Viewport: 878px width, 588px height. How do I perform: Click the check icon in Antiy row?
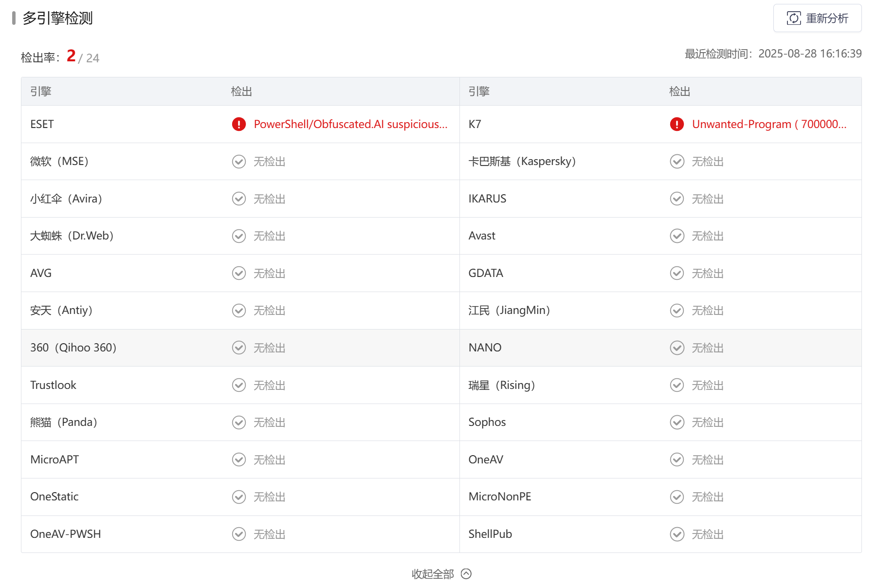click(x=239, y=311)
